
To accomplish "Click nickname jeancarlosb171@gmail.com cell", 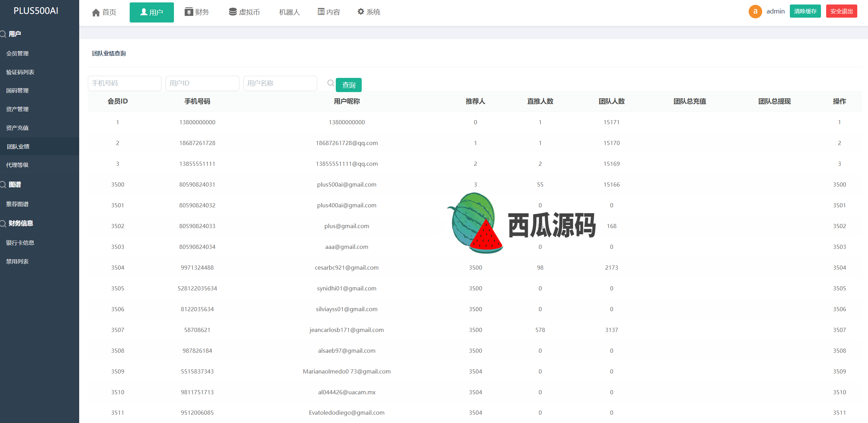I will coord(347,330).
